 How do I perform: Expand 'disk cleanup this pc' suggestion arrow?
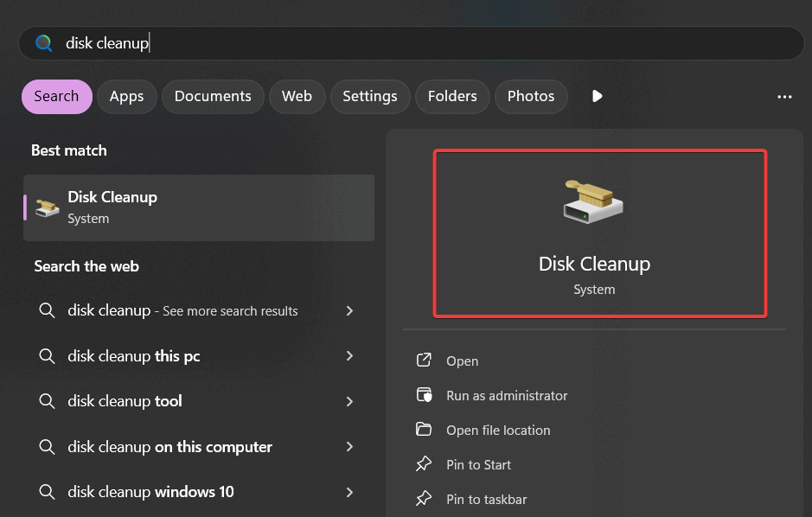pos(349,356)
